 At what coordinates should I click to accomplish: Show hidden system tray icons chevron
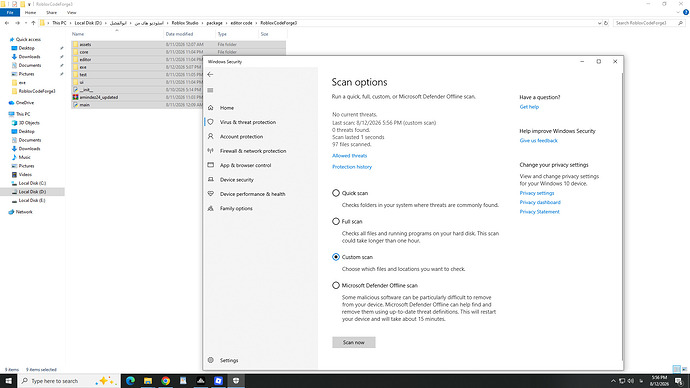[x=613, y=381]
